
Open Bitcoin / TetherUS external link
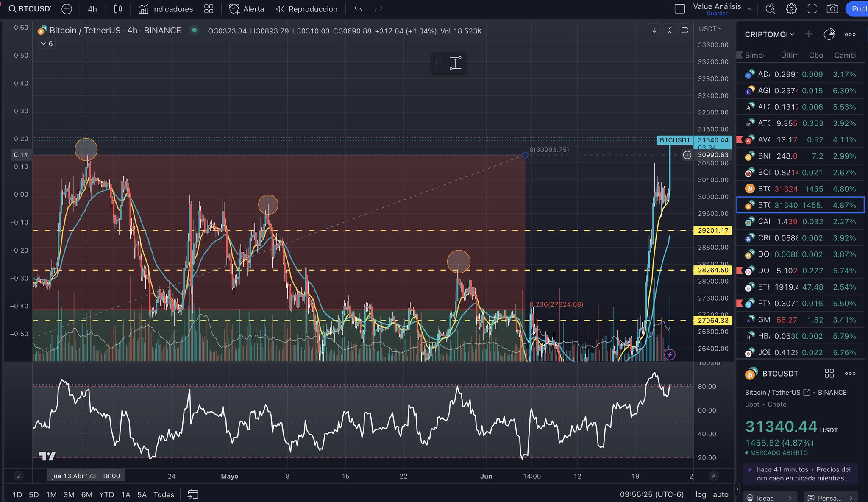click(807, 392)
